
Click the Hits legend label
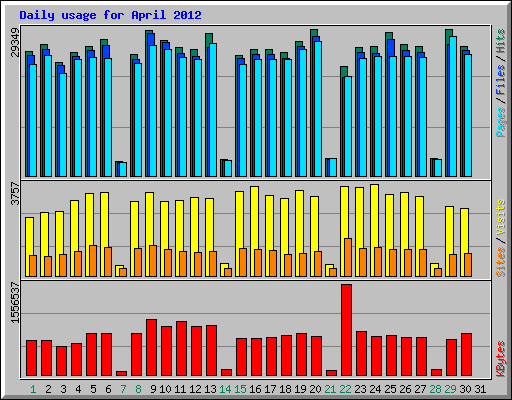coord(501,41)
